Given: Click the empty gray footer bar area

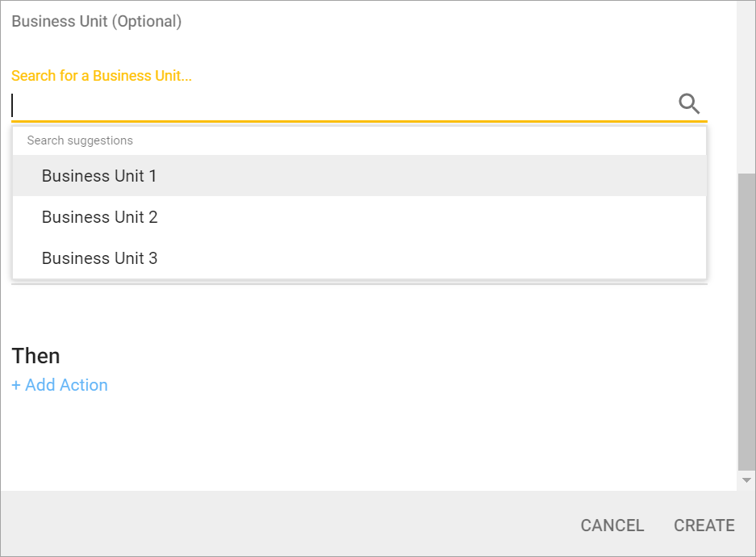Looking at the screenshot, I should point(282,524).
